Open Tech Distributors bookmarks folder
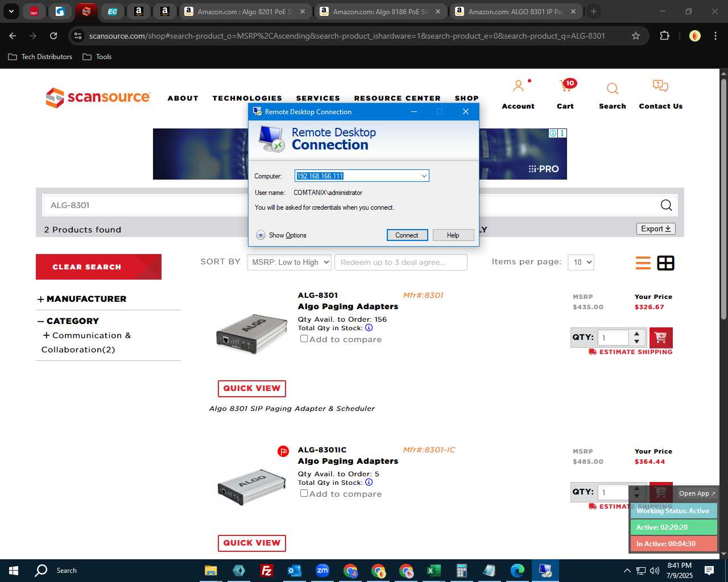Viewport: 728px width, 582px height. coord(40,57)
